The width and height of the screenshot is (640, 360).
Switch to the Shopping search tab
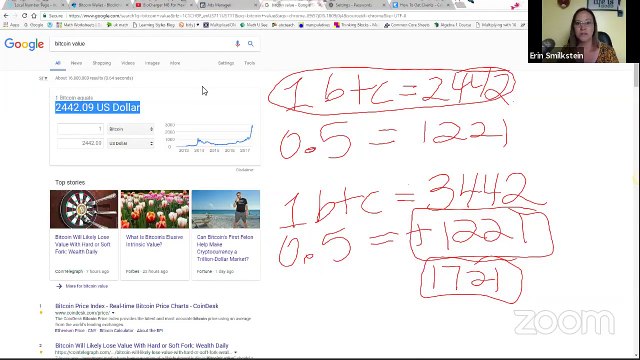pos(102,63)
